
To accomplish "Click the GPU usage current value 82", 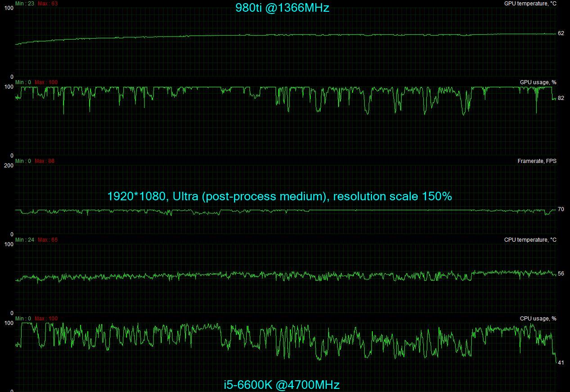I will click(x=561, y=98).
